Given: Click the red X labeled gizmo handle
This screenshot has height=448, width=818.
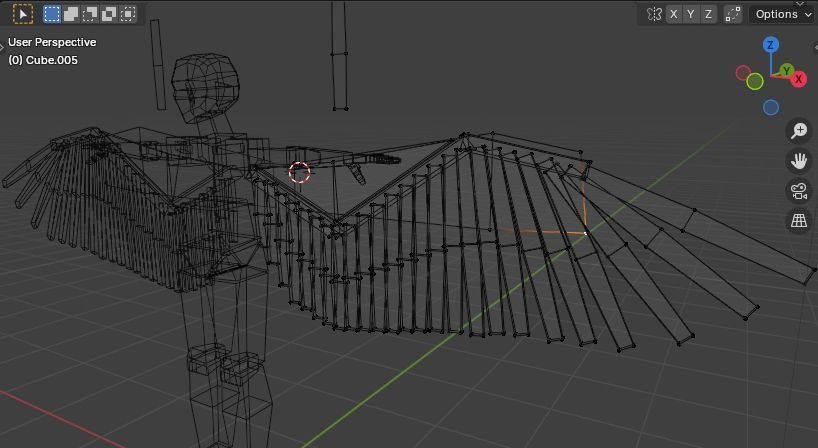Looking at the screenshot, I should (x=798, y=79).
